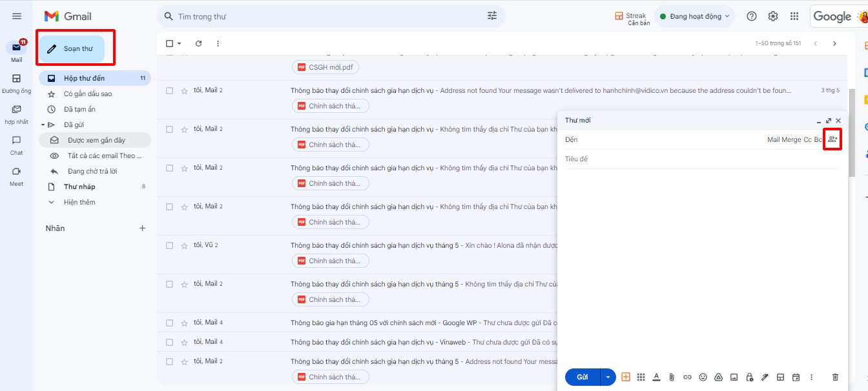Click the add recipients contacts icon
Image resolution: width=868 pixels, height=391 pixels.
pyautogui.click(x=832, y=139)
